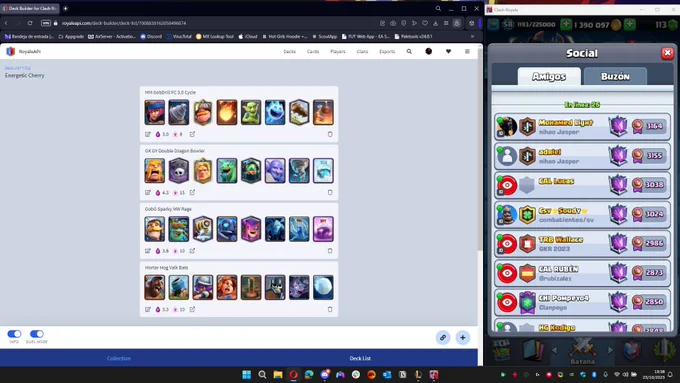Open the Clans menu in RoyaleAPI
Viewport: 680px width, 383px height.
click(x=362, y=51)
